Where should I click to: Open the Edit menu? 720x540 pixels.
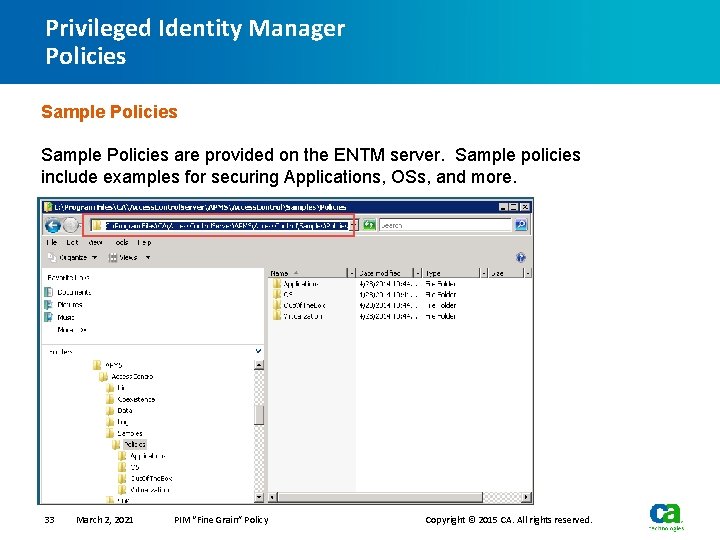[72, 242]
